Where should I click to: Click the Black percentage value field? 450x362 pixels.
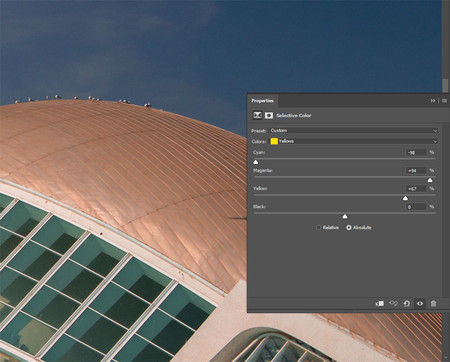click(416, 207)
